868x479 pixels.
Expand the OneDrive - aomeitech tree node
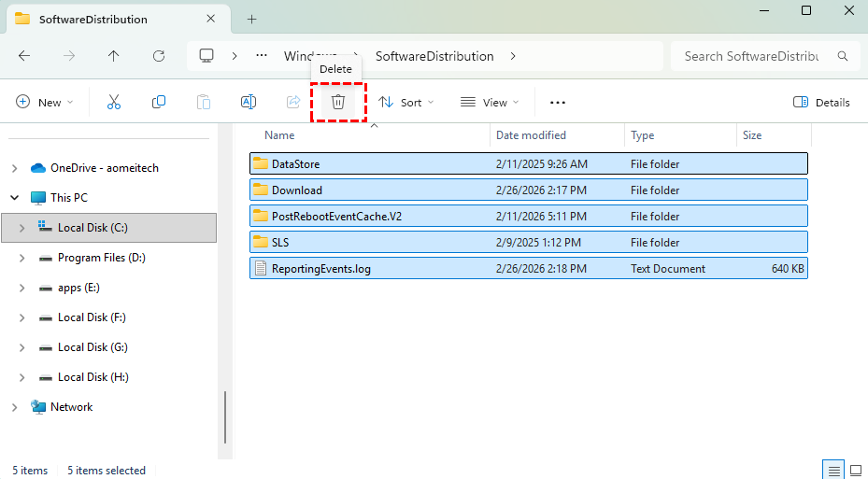14,168
